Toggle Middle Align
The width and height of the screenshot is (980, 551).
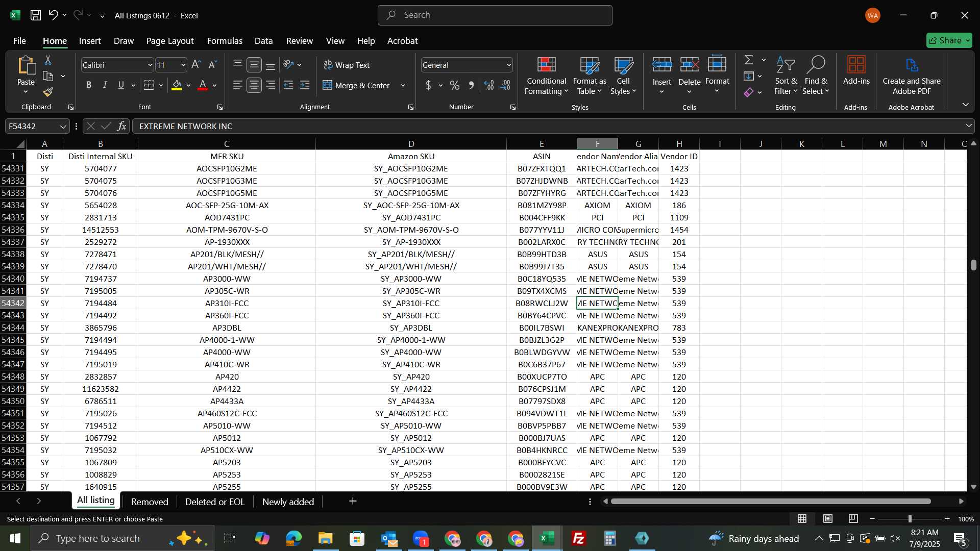pos(254,65)
